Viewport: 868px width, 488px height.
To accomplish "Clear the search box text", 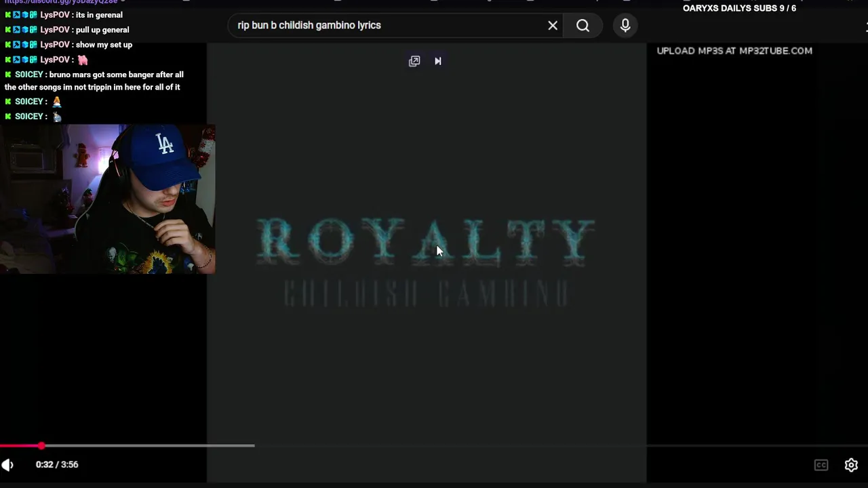I will [x=553, y=25].
